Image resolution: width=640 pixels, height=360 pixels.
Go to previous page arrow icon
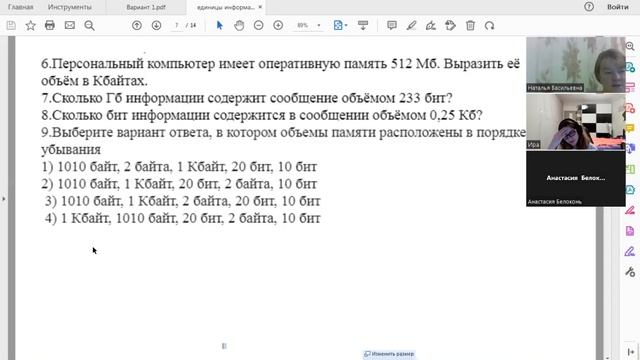coord(137,25)
